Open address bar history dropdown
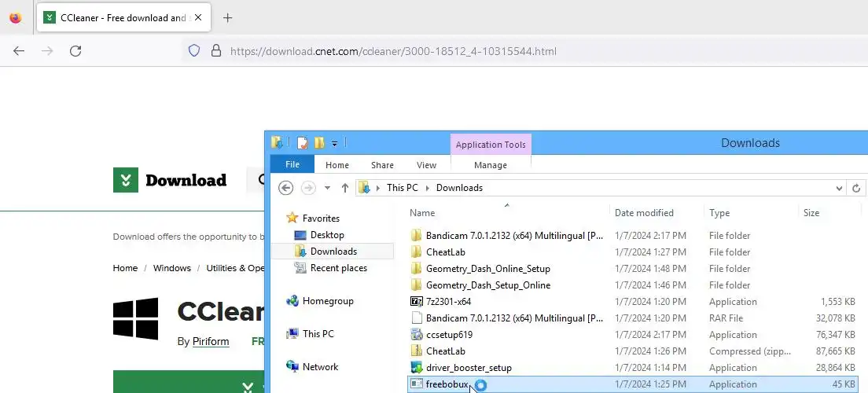Screen dimensions: 868x393 [839, 188]
